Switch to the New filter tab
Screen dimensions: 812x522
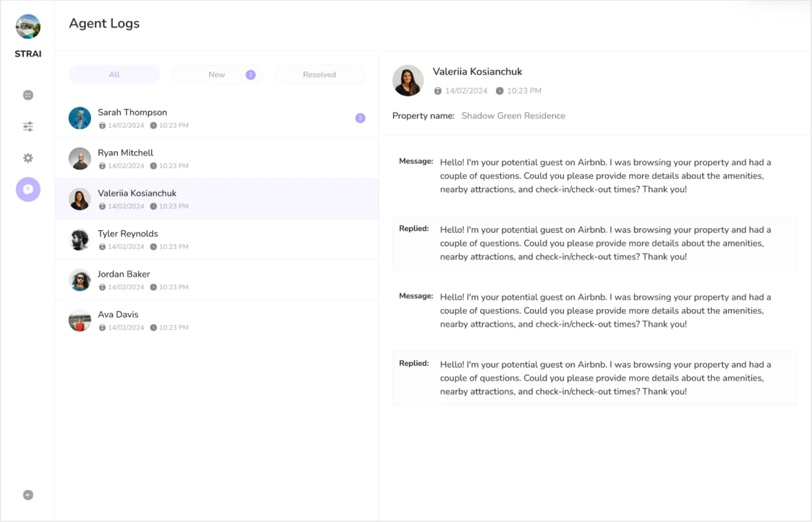pyautogui.click(x=216, y=74)
